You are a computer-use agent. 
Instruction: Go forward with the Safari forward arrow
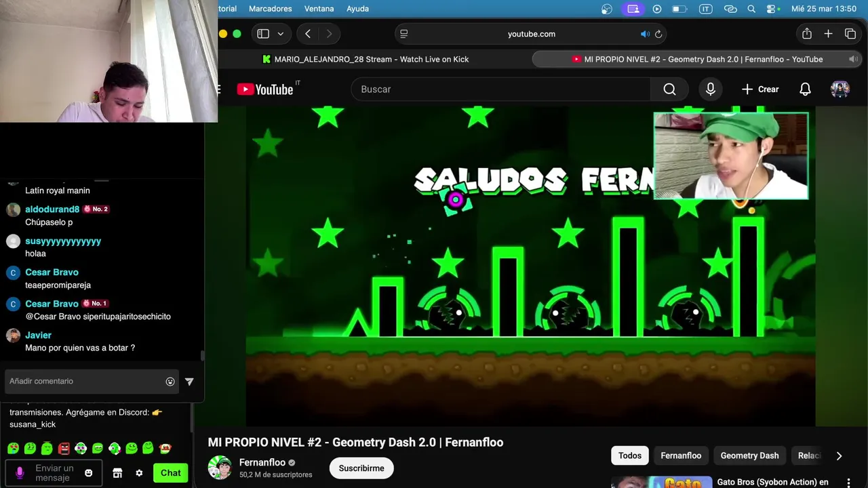(x=330, y=34)
